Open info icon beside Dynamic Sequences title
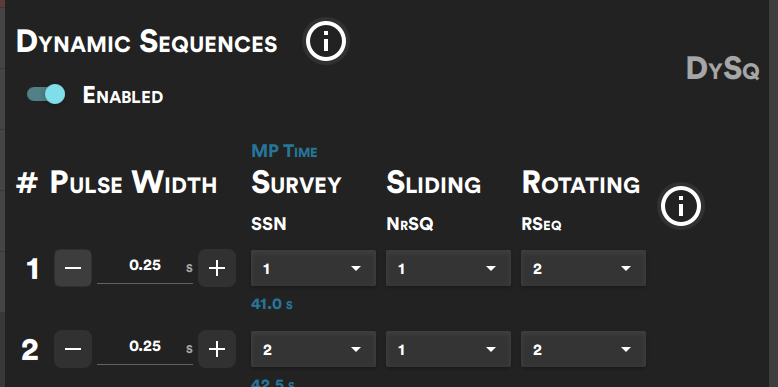 click(325, 42)
